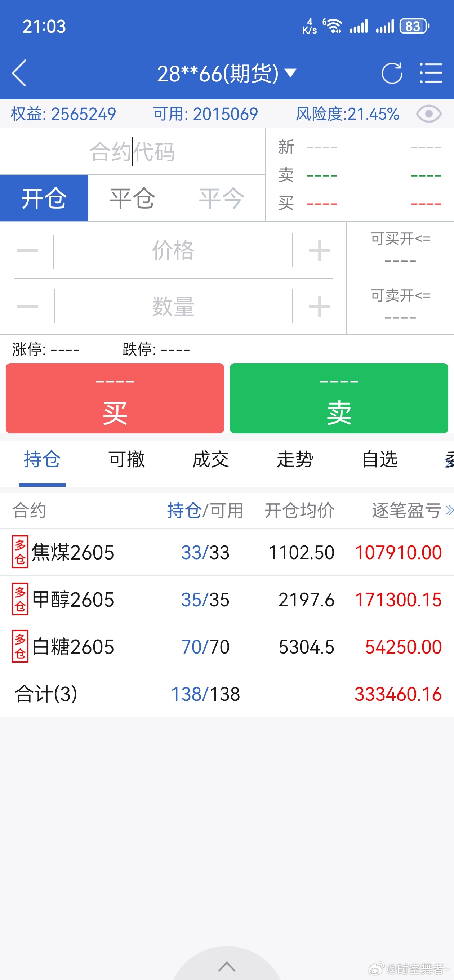Toggle balance visibility eye icon
Viewport: 454px width, 980px height.
point(429,114)
